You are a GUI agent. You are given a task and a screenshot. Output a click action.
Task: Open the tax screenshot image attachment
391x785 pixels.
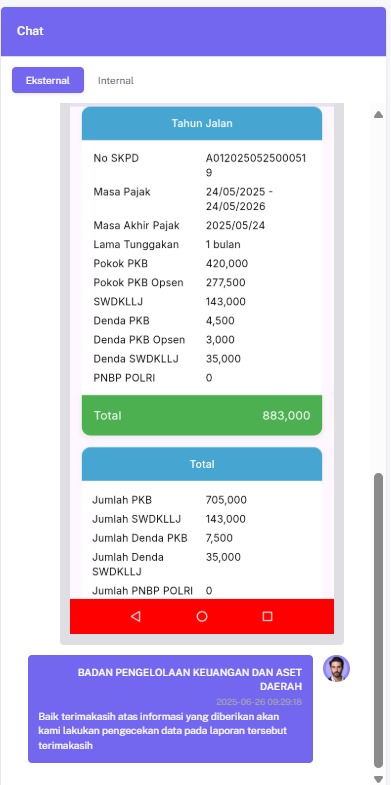202,373
